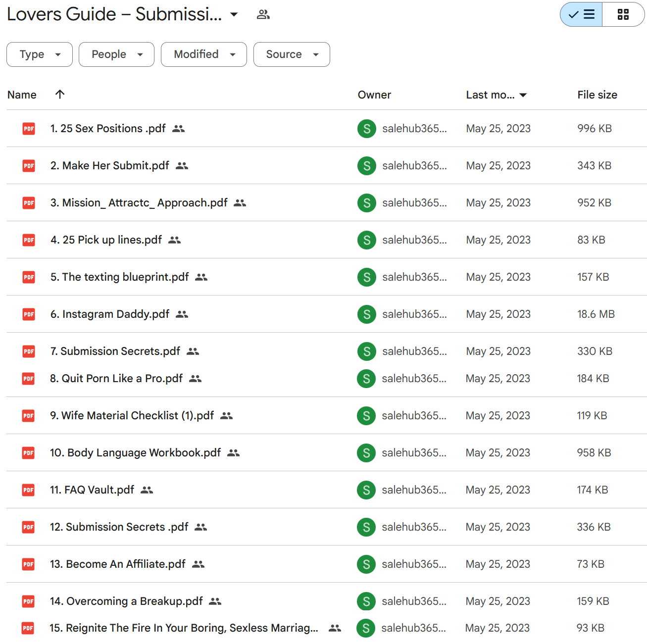Click PDF icon of 7. Submission Secrets
The image size is (647, 644).
tap(29, 351)
